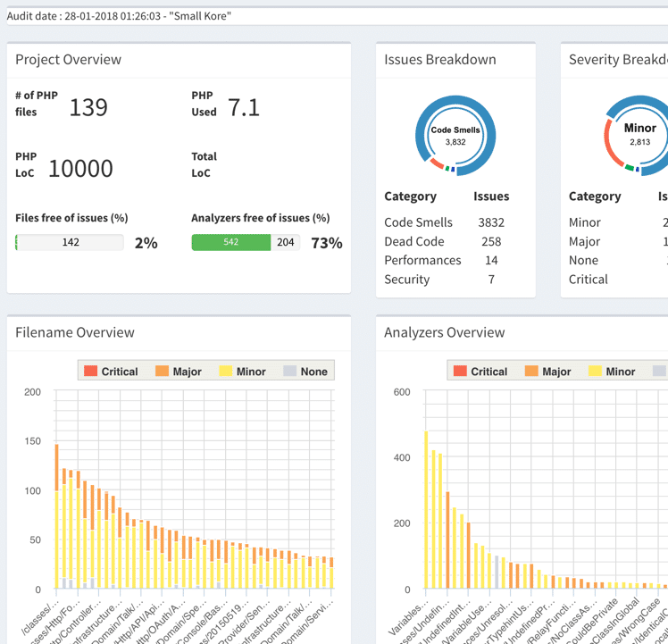Click the green analyzers-free progress bar
Viewport: 668px width, 644px height.
231,242
